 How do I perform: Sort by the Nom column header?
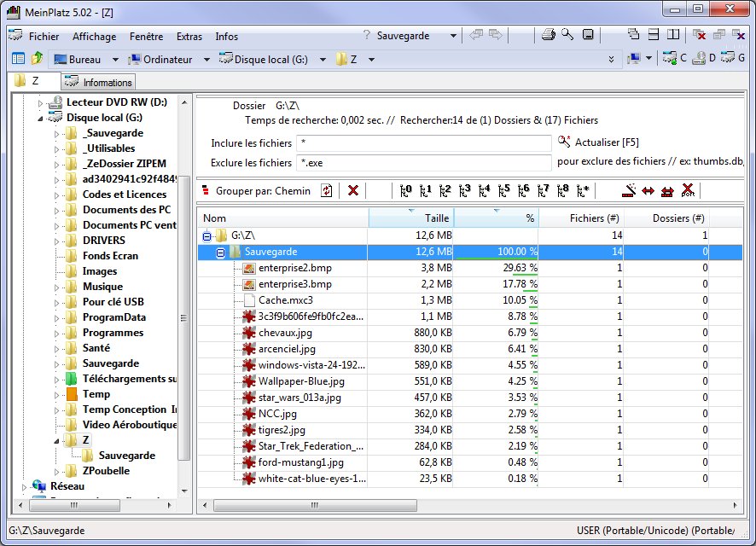[283, 218]
